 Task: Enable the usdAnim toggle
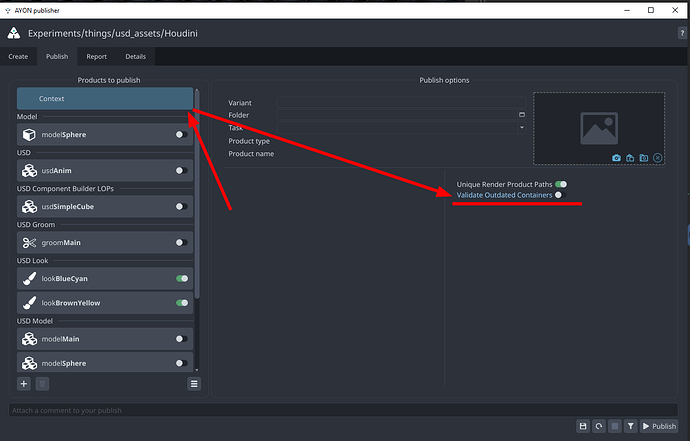pos(181,170)
